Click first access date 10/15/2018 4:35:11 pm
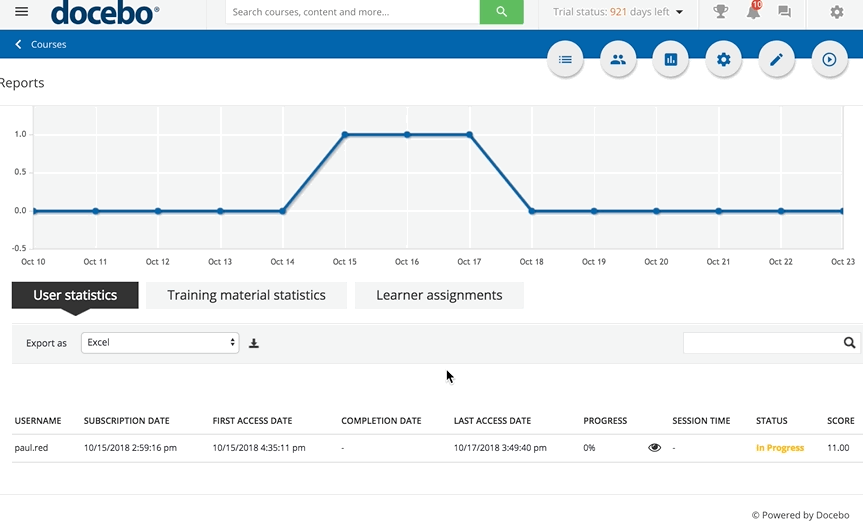The width and height of the screenshot is (863, 531). (259, 448)
